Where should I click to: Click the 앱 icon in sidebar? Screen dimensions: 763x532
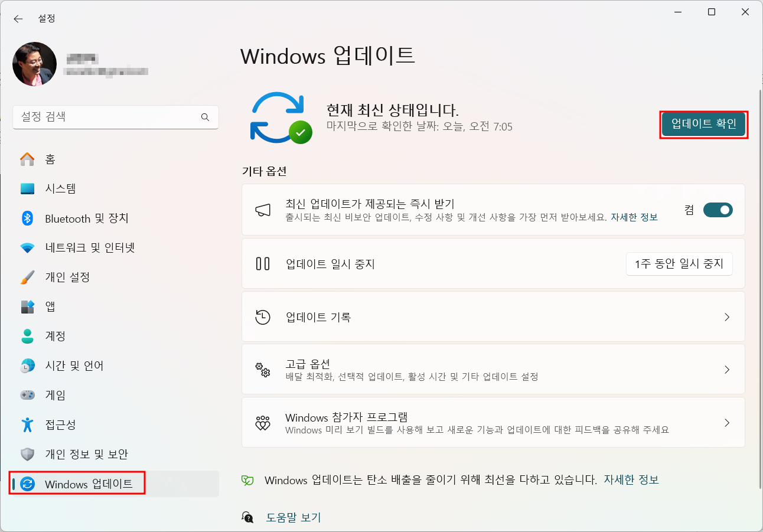[x=27, y=306]
